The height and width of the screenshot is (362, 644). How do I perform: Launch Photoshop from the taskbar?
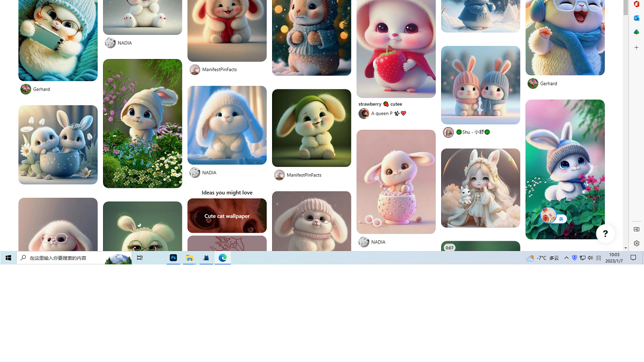173,258
